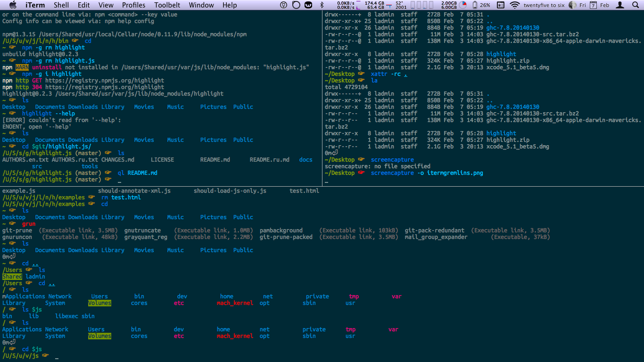Click the highlighted 'Shared' directory name
Screen dimensions: 644x362
click(x=12, y=277)
